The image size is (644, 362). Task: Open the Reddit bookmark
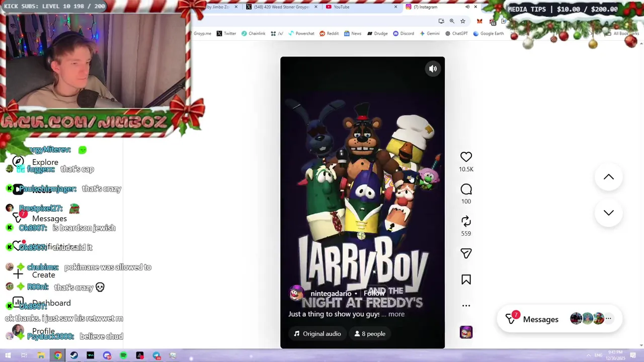tap(329, 34)
